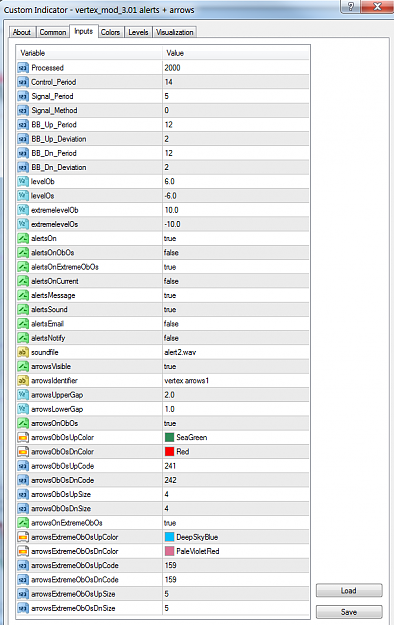
Task: Click the Load button
Action: (x=349, y=591)
